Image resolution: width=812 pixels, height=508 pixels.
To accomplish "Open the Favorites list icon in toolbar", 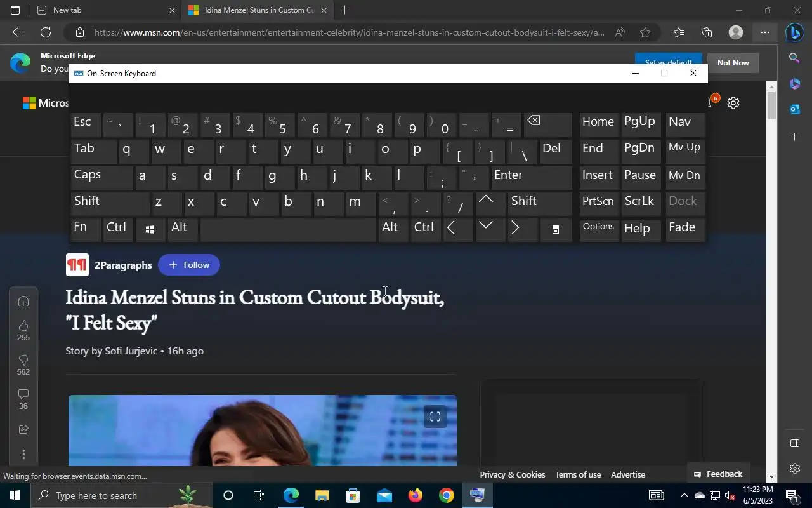I will pos(678,32).
